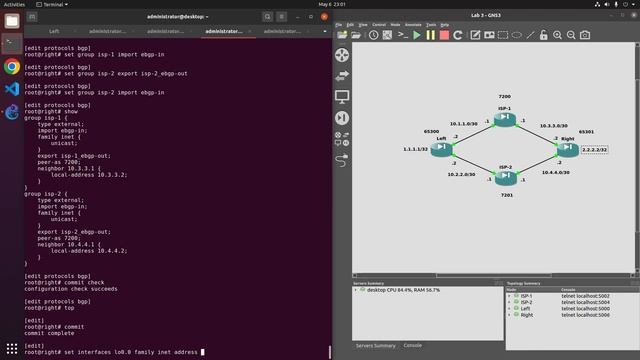Select the Insert picture tool

coord(489,35)
